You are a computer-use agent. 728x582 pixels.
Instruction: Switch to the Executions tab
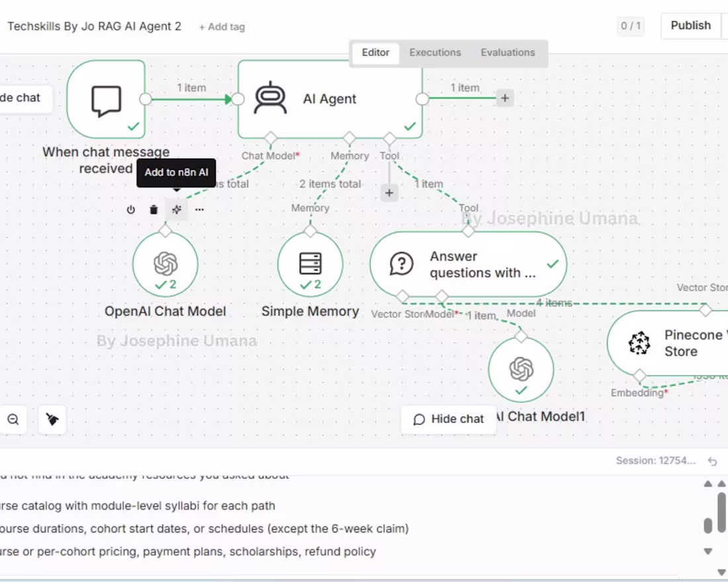(x=435, y=52)
